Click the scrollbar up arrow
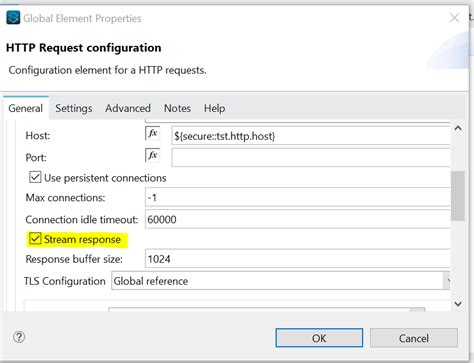 [x=458, y=128]
